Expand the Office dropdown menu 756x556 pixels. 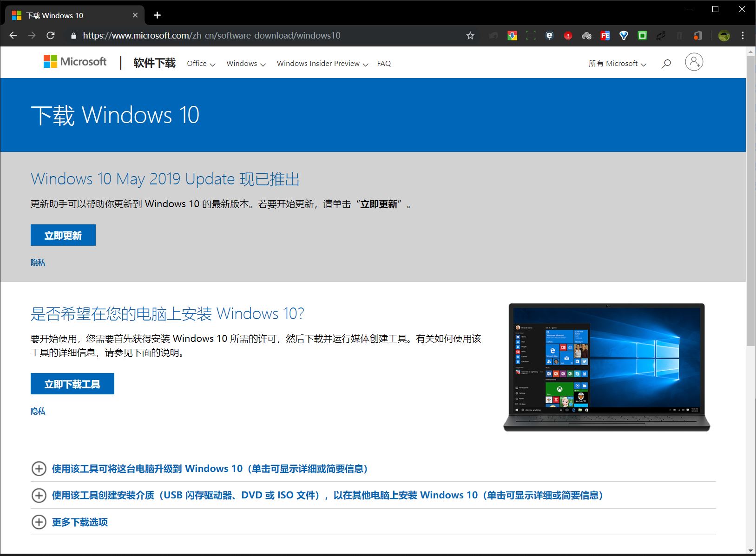click(x=201, y=64)
